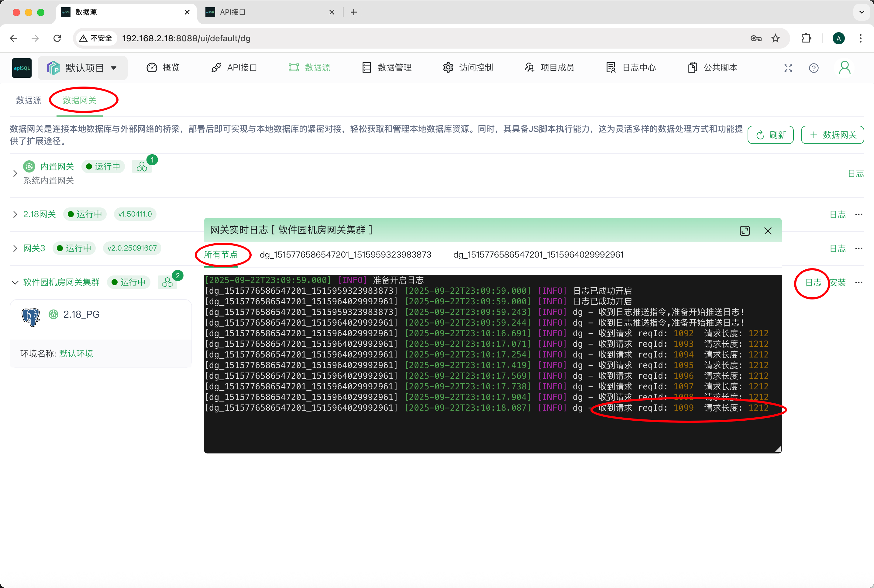Expand the 内置网关 row

(15, 173)
